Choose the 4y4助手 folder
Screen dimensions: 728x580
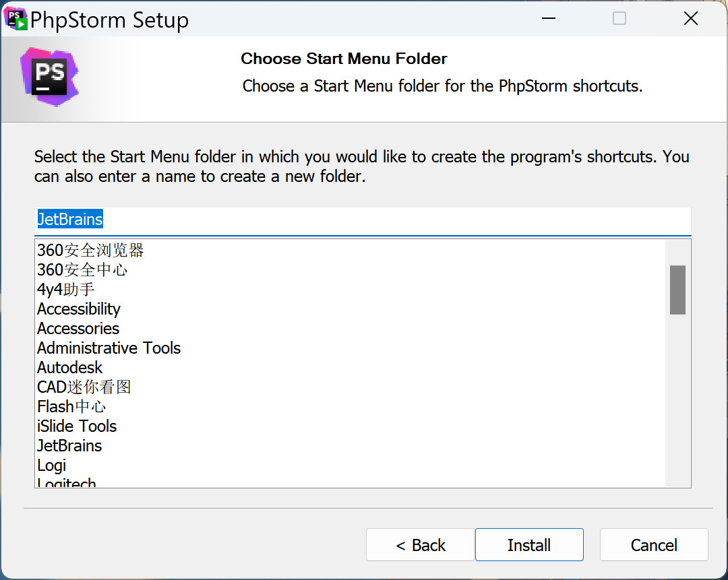tap(66, 290)
